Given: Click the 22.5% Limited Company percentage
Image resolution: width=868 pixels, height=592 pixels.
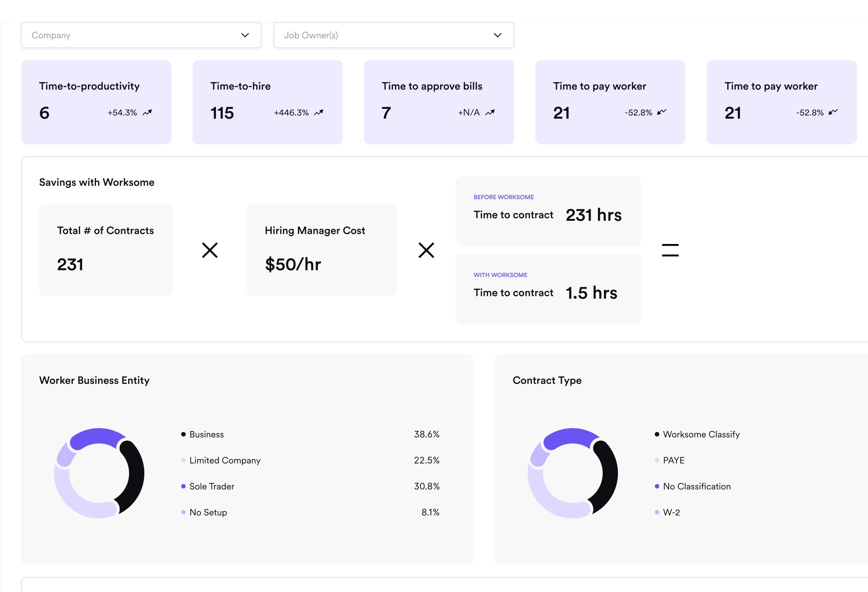Looking at the screenshot, I should click(x=427, y=460).
